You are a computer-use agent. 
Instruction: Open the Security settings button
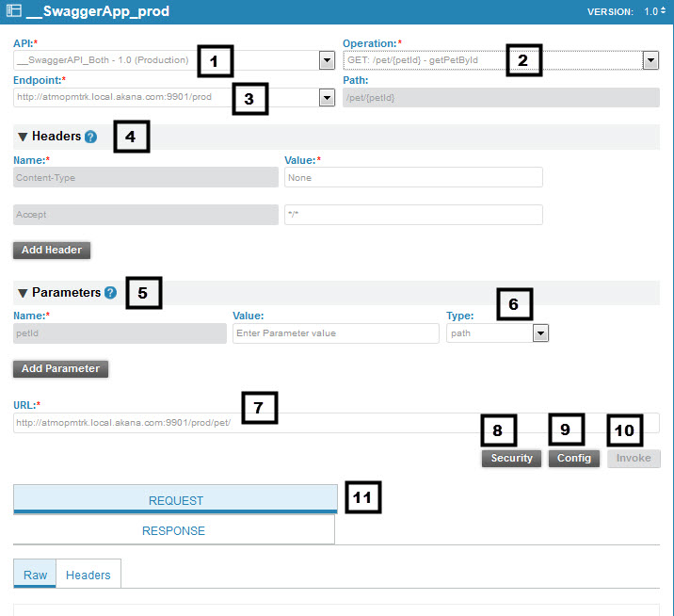(511, 459)
